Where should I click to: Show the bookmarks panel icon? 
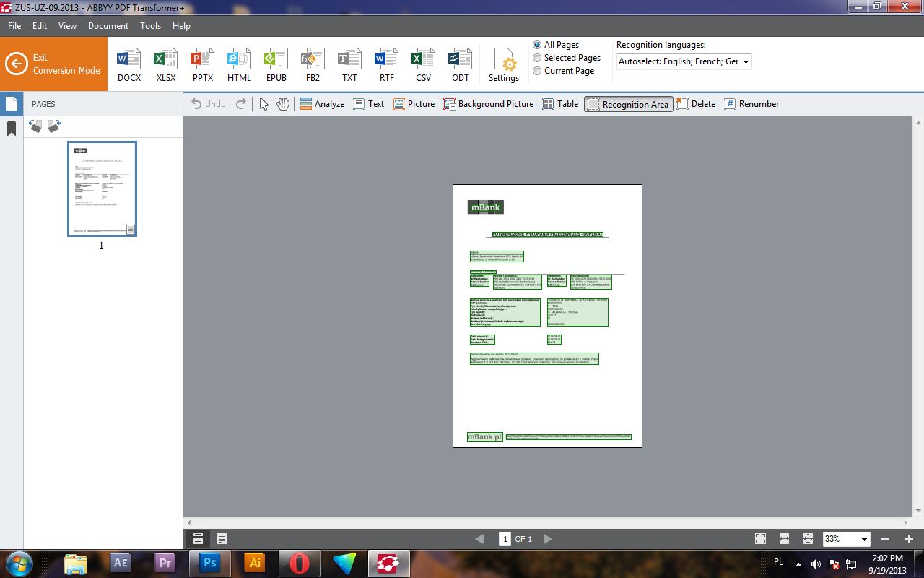[x=12, y=129]
